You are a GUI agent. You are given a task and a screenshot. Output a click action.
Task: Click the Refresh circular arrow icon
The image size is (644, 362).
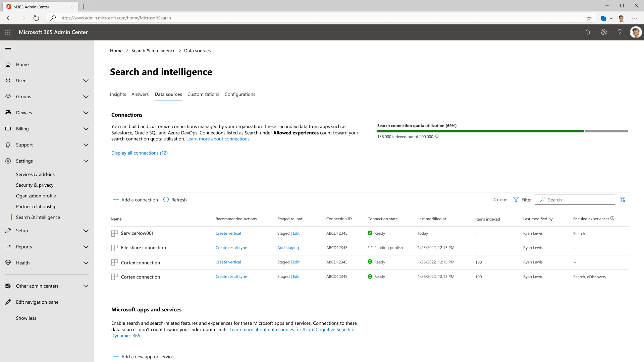pos(166,199)
